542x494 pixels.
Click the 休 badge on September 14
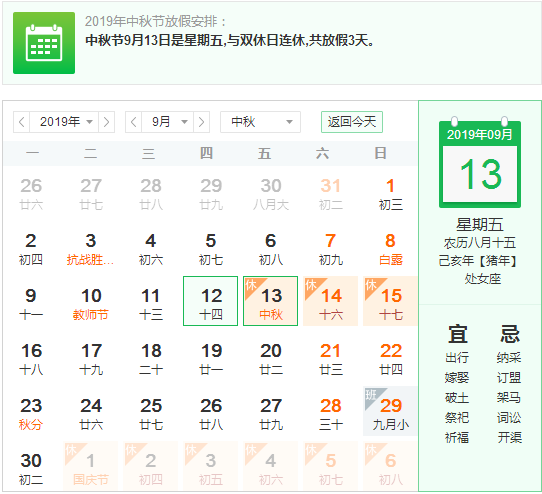311,286
